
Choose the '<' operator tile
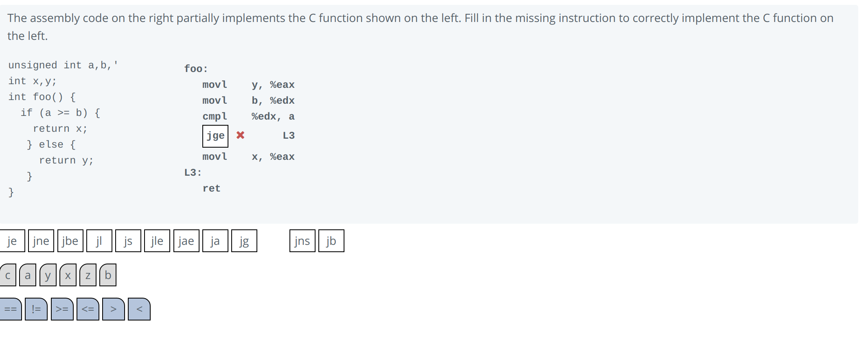(x=139, y=309)
